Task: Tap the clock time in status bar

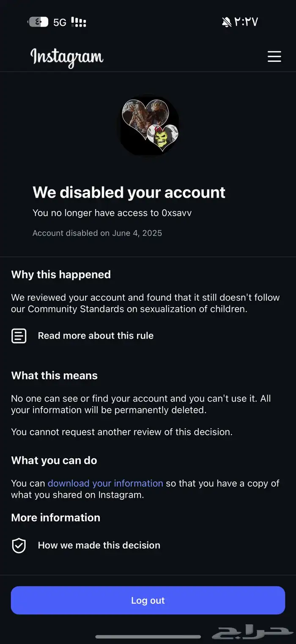Action: tap(246, 22)
